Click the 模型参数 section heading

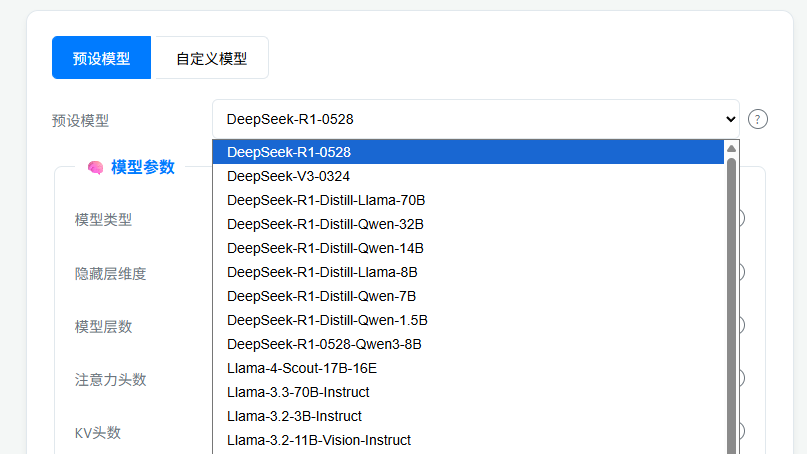143,167
